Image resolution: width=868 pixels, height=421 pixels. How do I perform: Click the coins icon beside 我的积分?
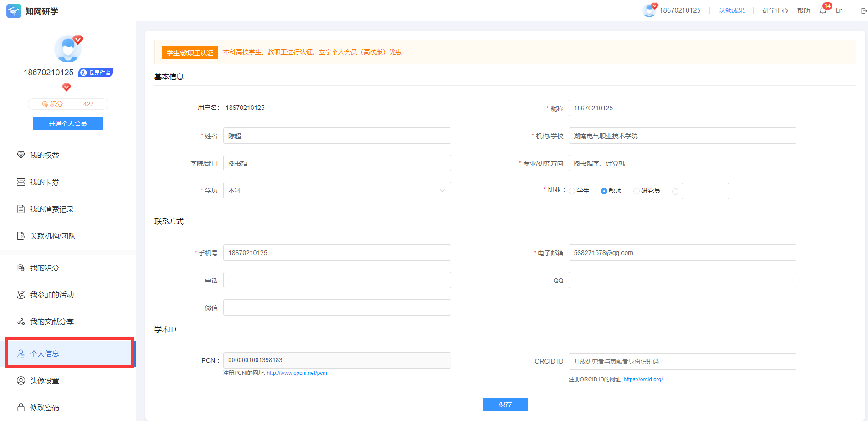[x=21, y=268]
